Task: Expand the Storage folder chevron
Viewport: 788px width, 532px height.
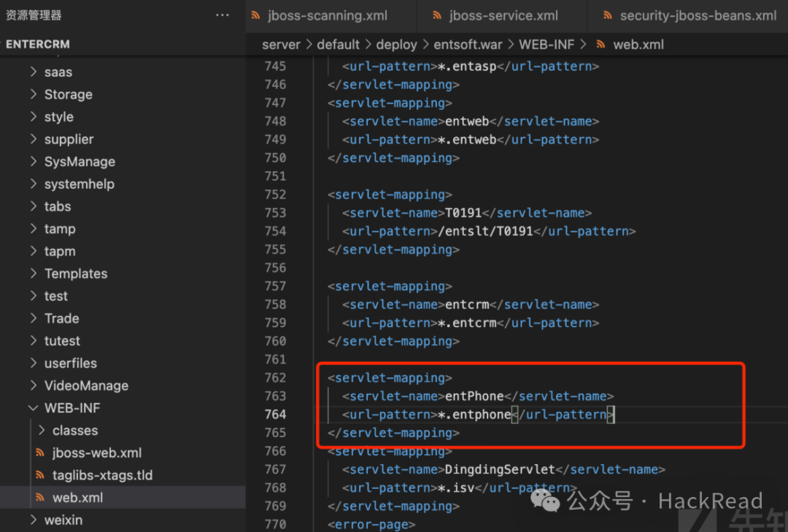Action: pos(33,94)
